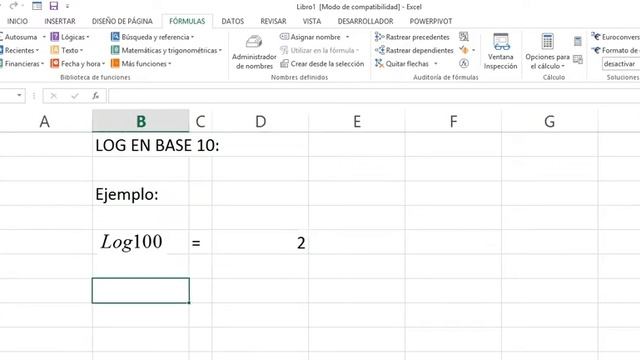
Task: Select column E header
Action: 357,121
